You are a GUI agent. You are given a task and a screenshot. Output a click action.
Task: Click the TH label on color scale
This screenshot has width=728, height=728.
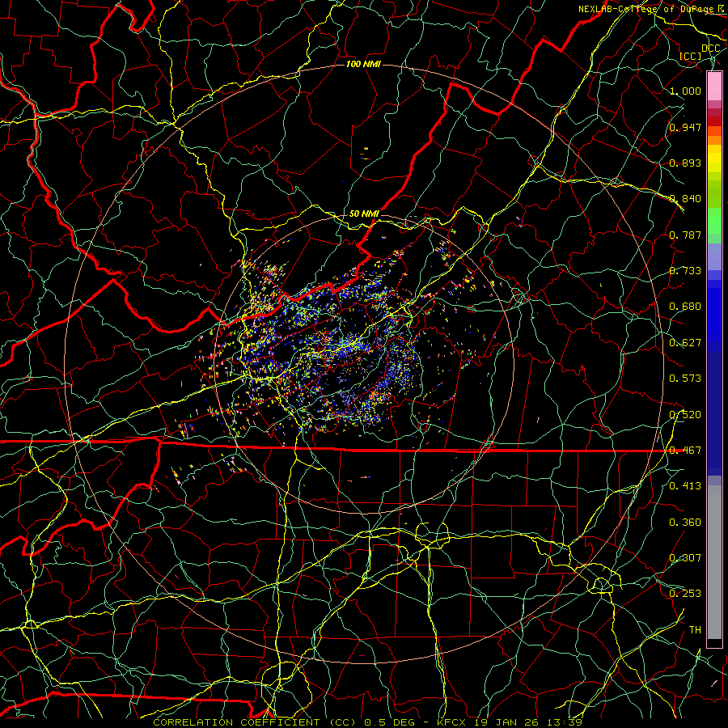click(x=695, y=630)
